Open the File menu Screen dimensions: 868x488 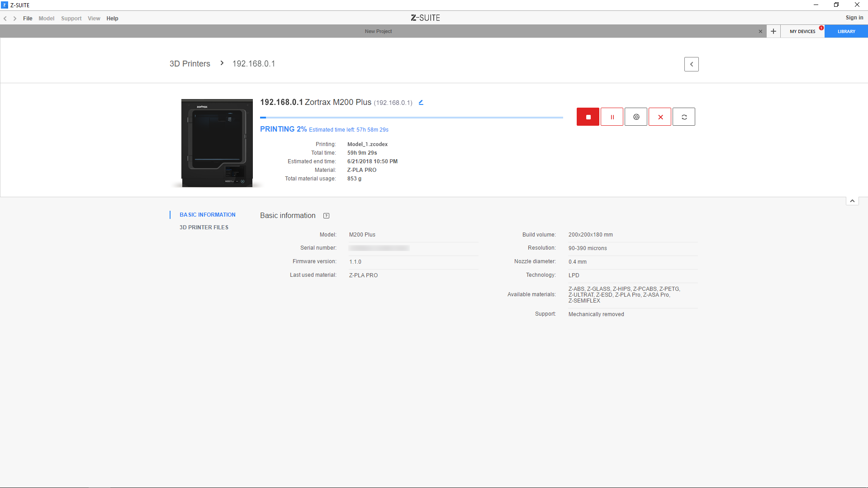pyautogui.click(x=28, y=19)
